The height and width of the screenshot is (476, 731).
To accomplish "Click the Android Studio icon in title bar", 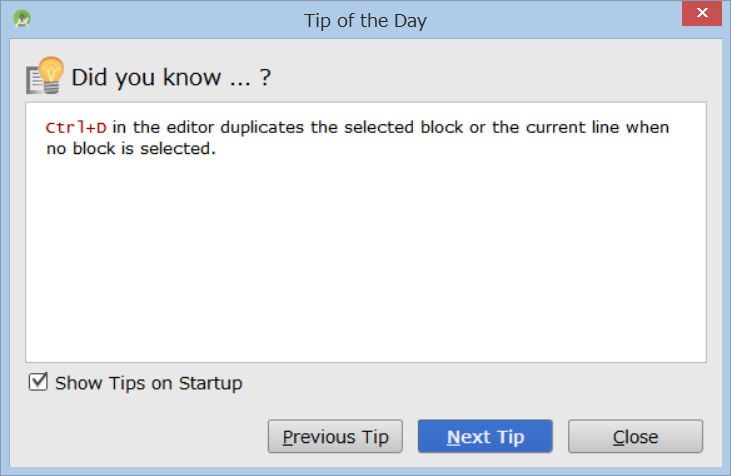I will coord(22,20).
